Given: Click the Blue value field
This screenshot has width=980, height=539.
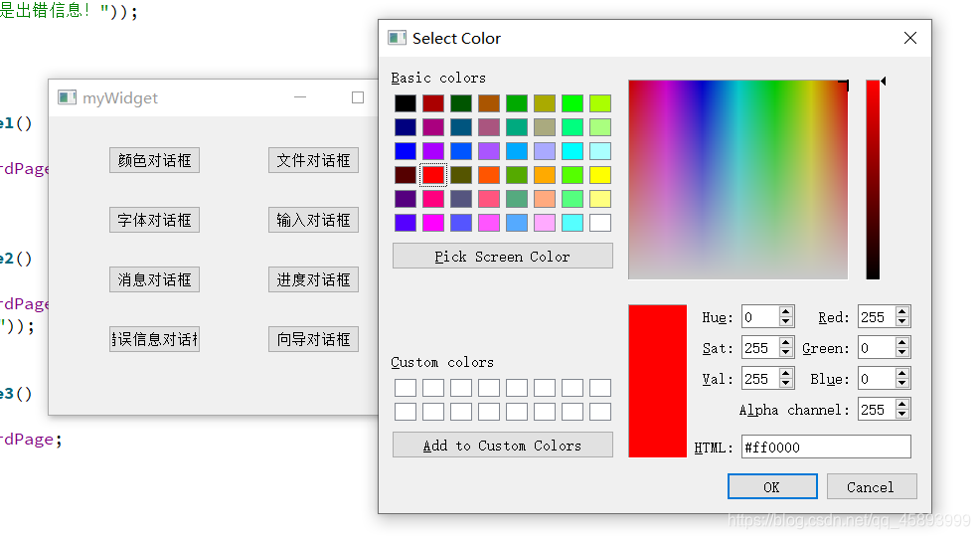Looking at the screenshot, I should [x=877, y=379].
